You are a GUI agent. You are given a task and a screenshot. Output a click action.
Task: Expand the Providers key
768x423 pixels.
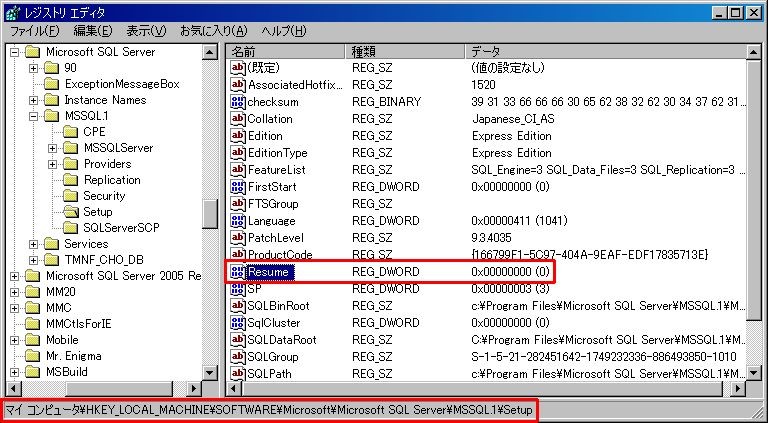click(52, 164)
